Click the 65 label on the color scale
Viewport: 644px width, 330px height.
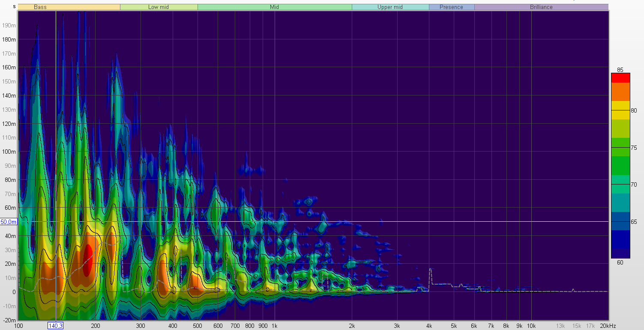pyautogui.click(x=634, y=222)
